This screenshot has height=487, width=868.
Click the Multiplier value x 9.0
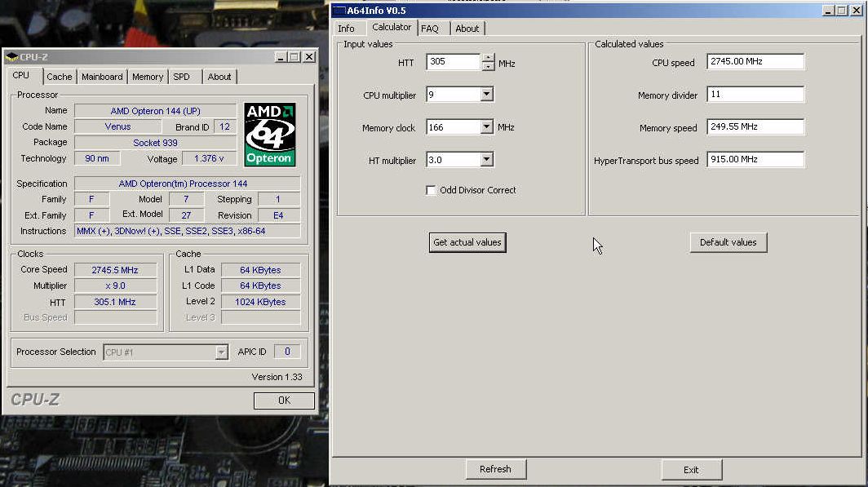click(x=115, y=286)
